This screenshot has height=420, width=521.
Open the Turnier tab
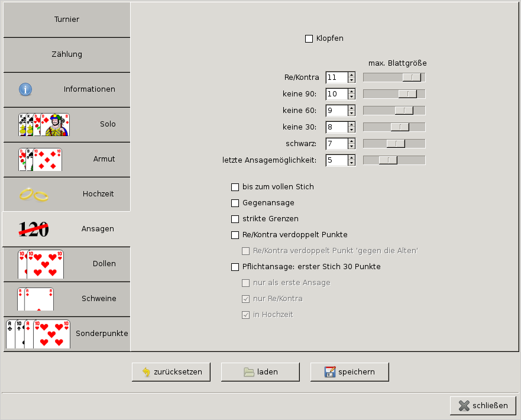[x=66, y=20]
